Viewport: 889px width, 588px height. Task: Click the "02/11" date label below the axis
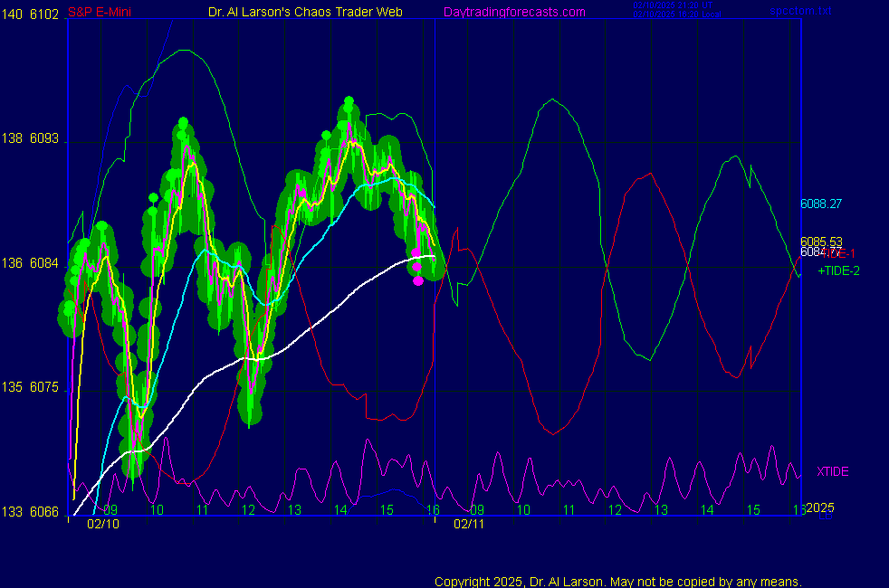tap(469, 524)
